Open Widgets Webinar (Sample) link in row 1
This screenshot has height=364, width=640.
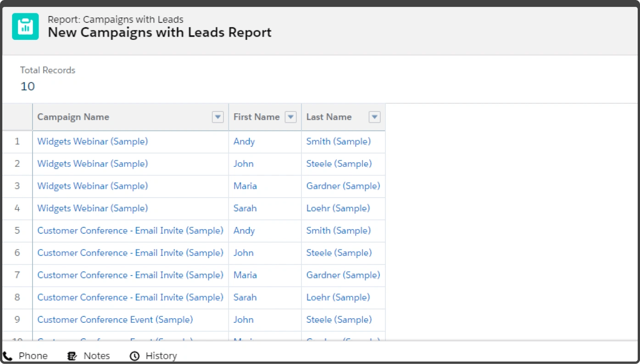point(93,142)
